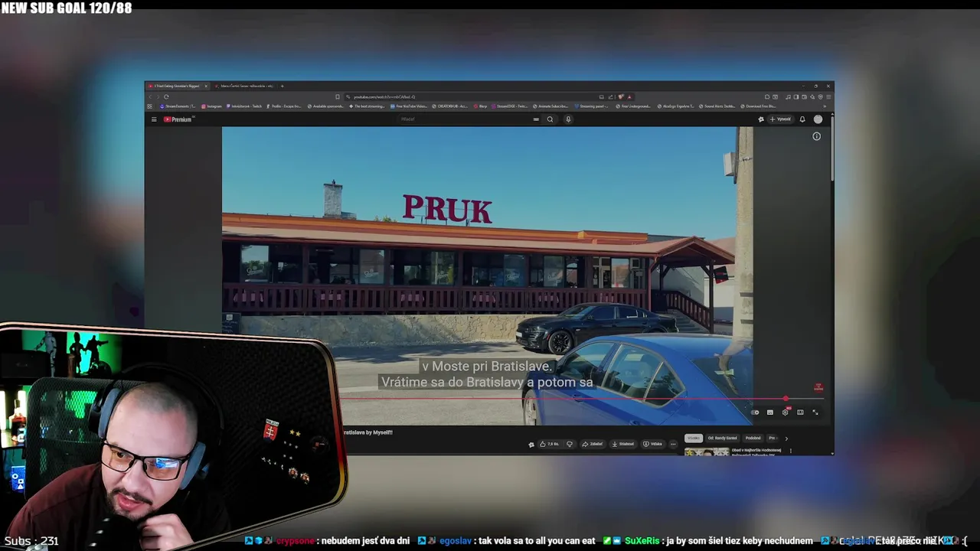This screenshot has height=551, width=980.
Task: Bookmark this page via the bookmark icon
Action: [338, 96]
